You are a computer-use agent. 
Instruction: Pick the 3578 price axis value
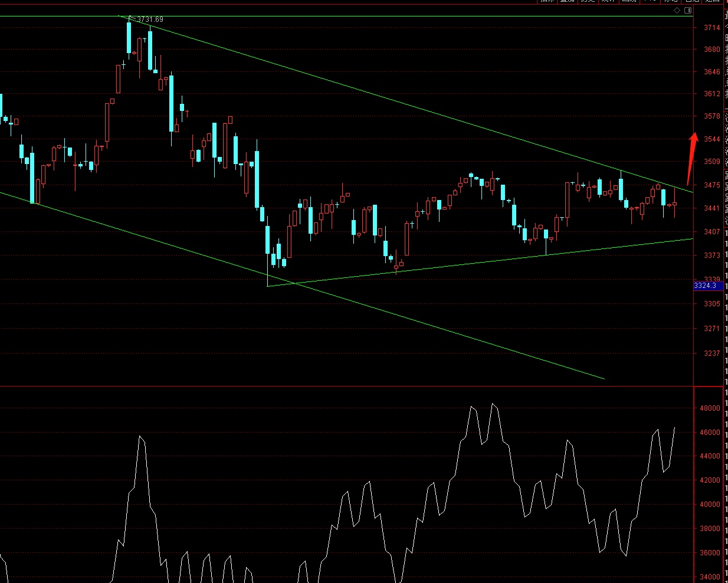pyautogui.click(x=711, y=116)
